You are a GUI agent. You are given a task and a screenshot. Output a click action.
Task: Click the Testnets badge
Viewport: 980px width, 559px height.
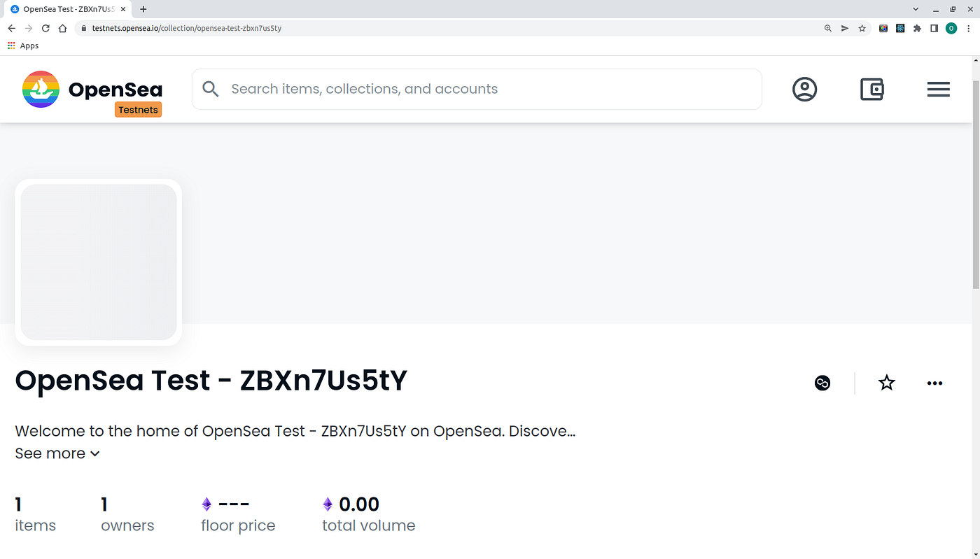[x=138, y=110]
